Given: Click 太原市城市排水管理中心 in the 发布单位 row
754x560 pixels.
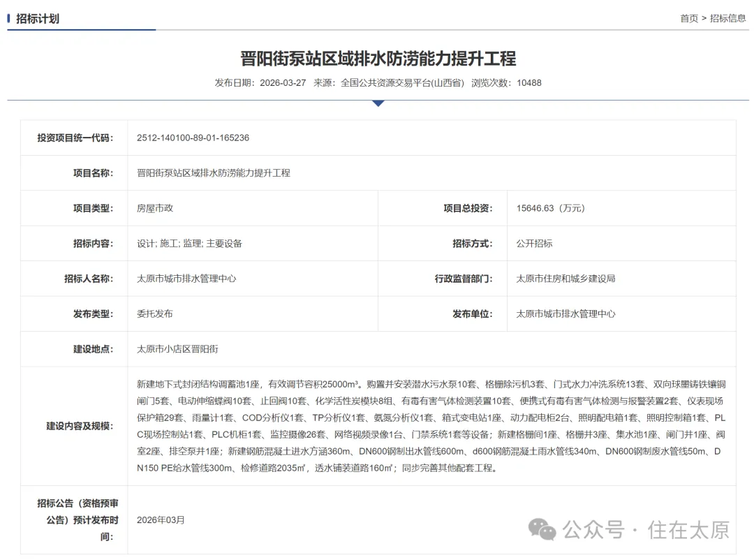Looking at the screenshot, I should click(566, 314).
